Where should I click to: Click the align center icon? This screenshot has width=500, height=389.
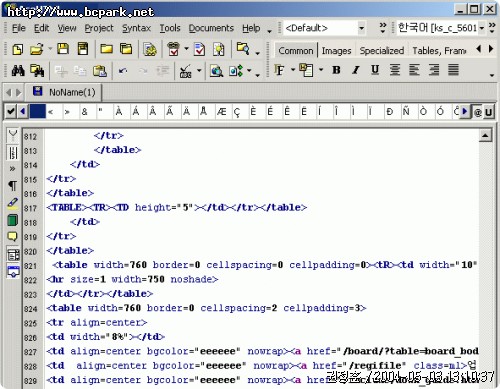coord(395,70)
